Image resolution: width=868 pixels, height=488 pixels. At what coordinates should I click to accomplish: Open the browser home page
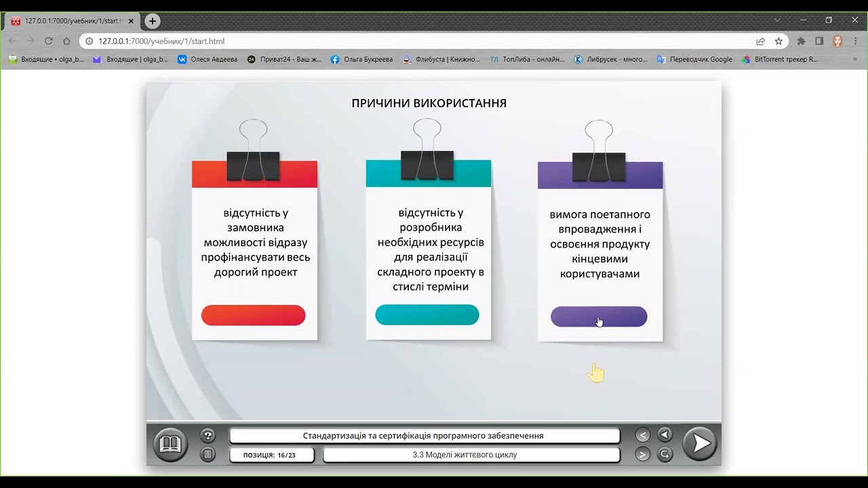click(x=66, y=41)
